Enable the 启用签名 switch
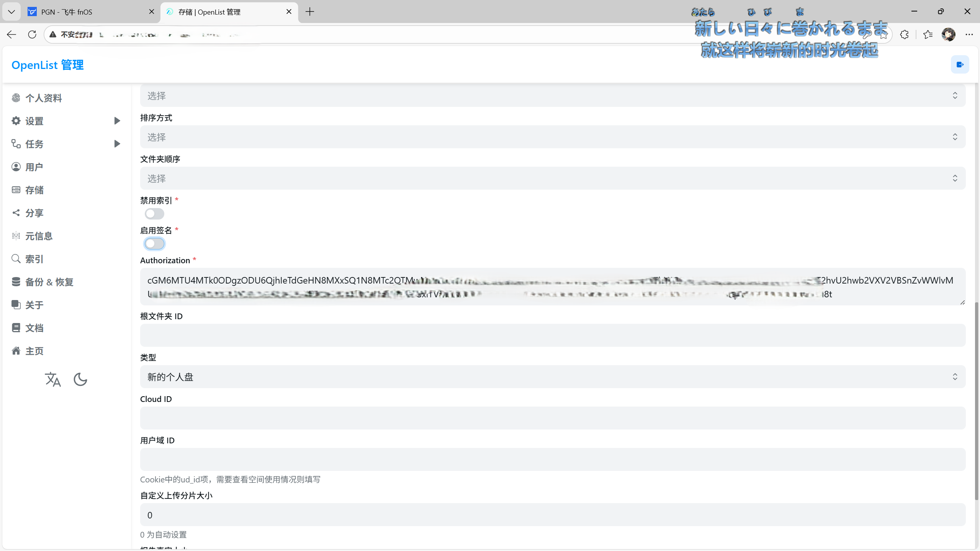The width and height of the screenshot is (980, 551). [154, 244]
